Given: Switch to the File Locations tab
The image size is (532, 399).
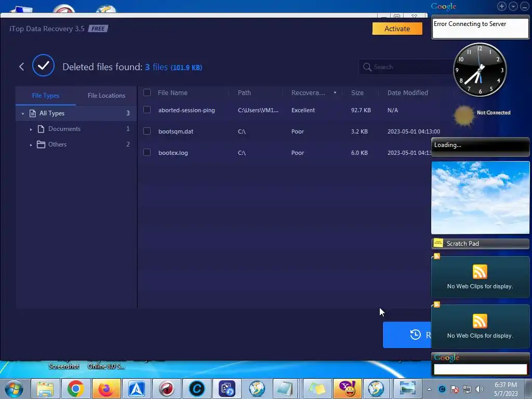Looking at the screenshot, I should click(x=107, y=96).
